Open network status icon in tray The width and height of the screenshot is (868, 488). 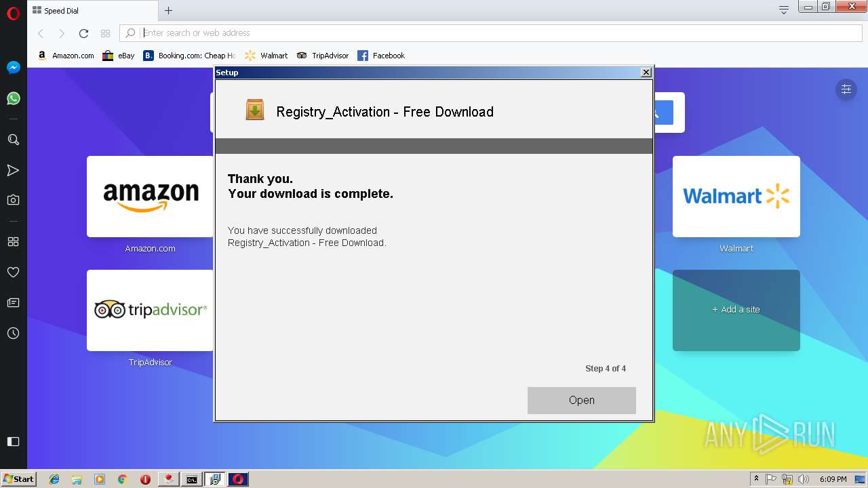787,479
